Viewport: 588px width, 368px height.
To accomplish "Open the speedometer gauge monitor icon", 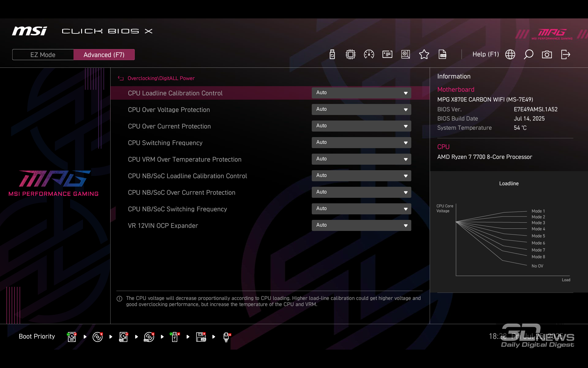I will tap(369, 55).
